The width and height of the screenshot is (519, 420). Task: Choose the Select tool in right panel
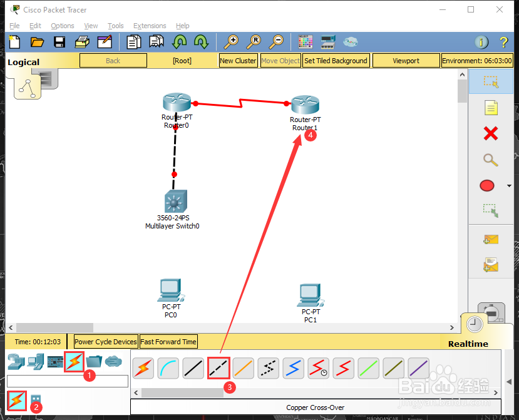491,81
